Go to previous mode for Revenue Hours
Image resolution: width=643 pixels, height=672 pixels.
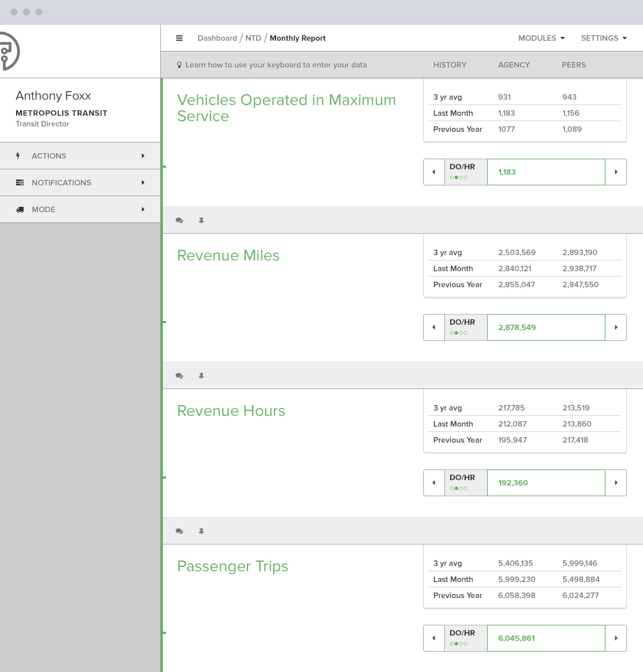click(x=434, y=483)
